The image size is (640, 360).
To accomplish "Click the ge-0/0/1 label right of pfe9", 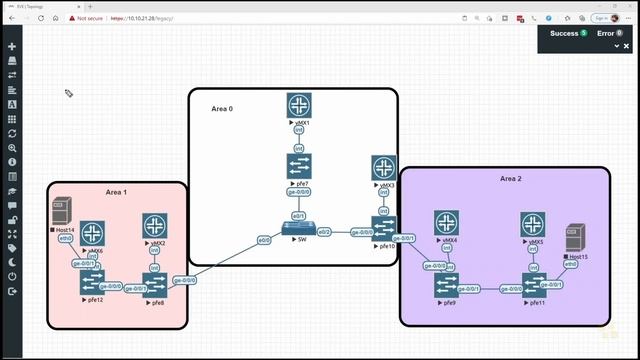I will (x=468, y=289).
